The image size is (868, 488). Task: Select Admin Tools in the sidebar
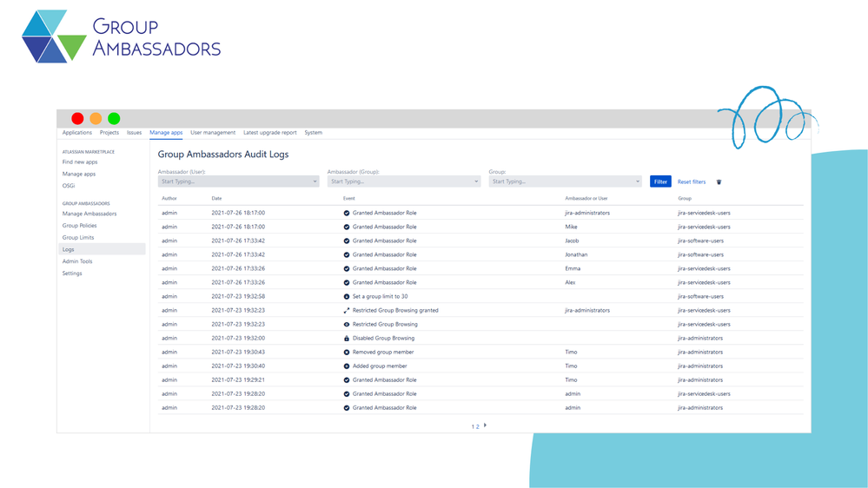[77, 261]
